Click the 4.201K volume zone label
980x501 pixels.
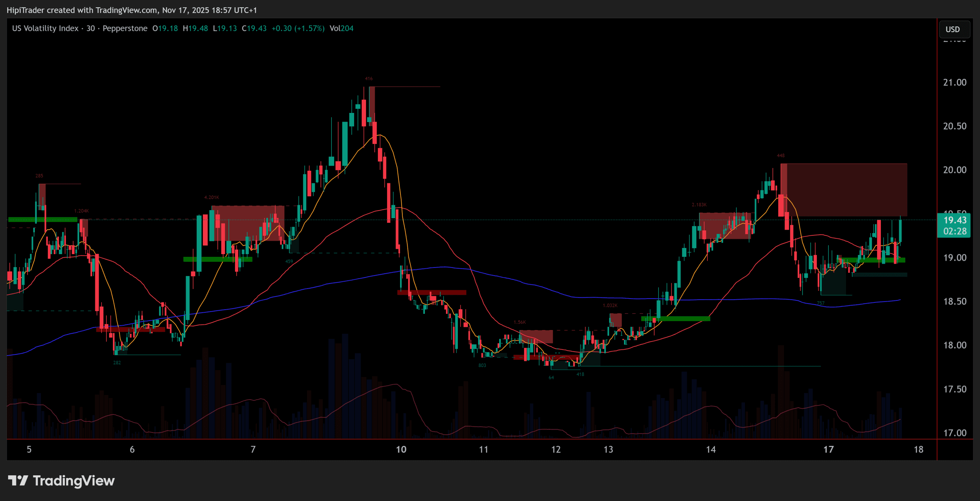point(211,197)
